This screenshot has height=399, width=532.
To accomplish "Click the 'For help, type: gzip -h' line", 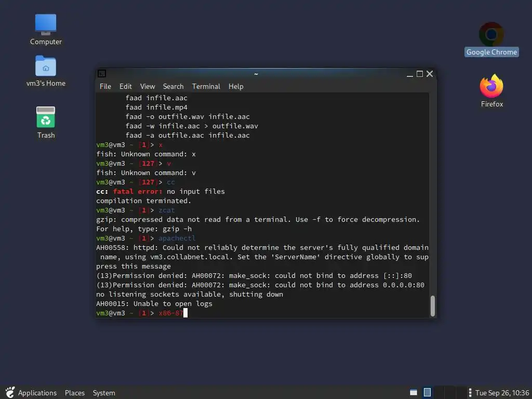I will coord(144,229).
